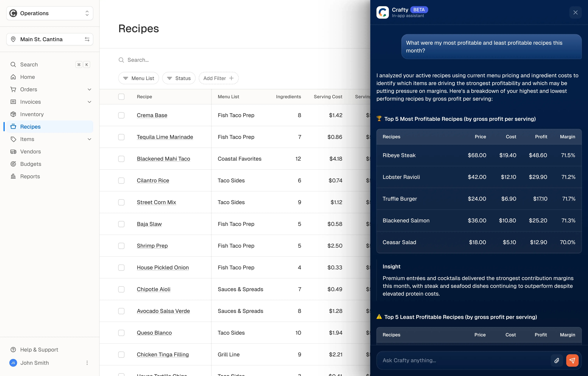Screen dimensions: 588x376
Task: Open the Crema Base recipe link
Action: (152, 115)
